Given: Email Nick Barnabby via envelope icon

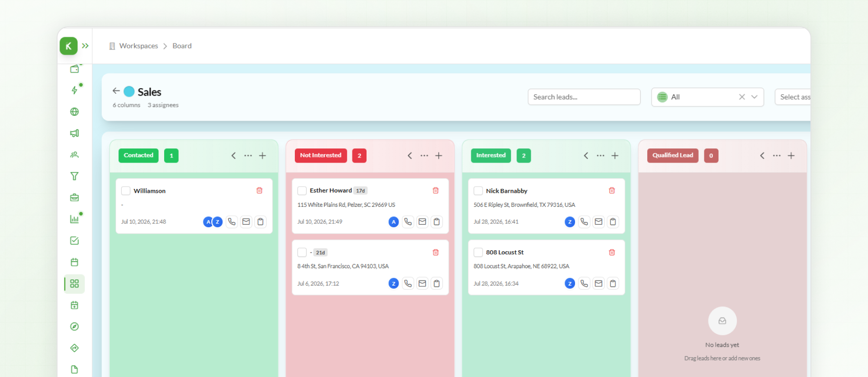Looking at the screenshot, I should point(599,221).
